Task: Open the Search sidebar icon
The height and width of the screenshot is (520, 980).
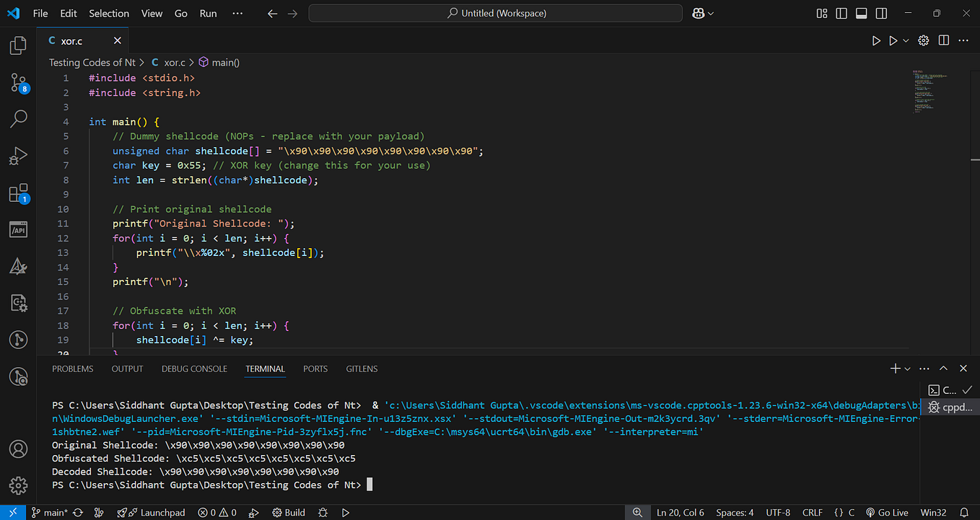Action: coord(18,119)
